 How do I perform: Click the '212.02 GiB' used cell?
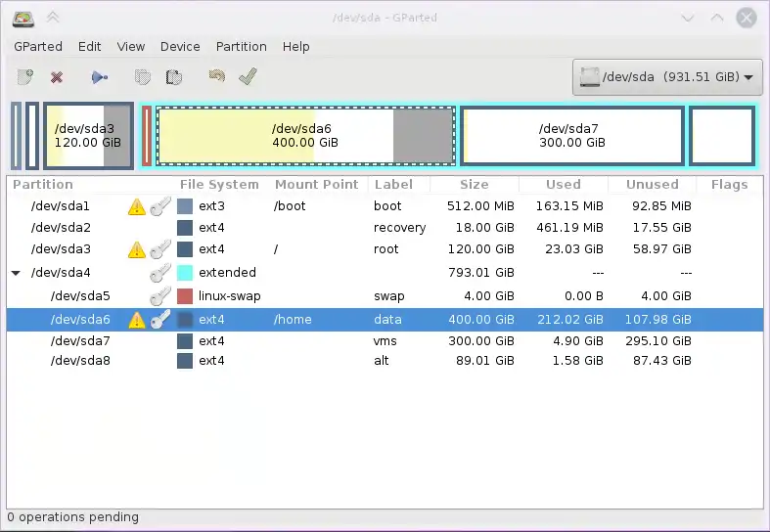click(x=570, y=320)
